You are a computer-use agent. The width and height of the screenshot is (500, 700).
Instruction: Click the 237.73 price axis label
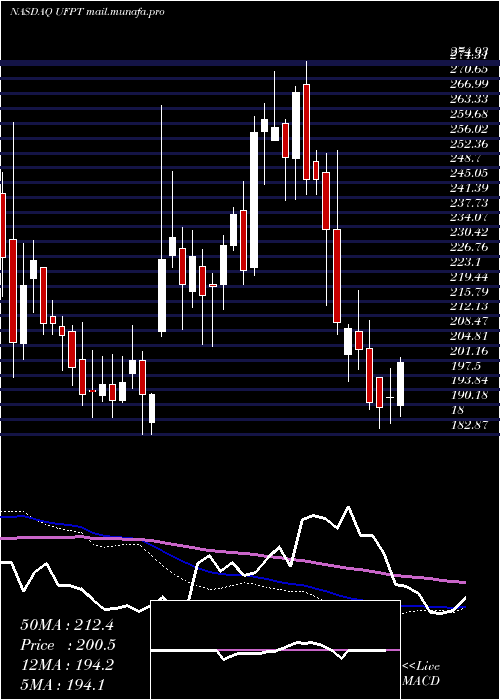(468, 203)
